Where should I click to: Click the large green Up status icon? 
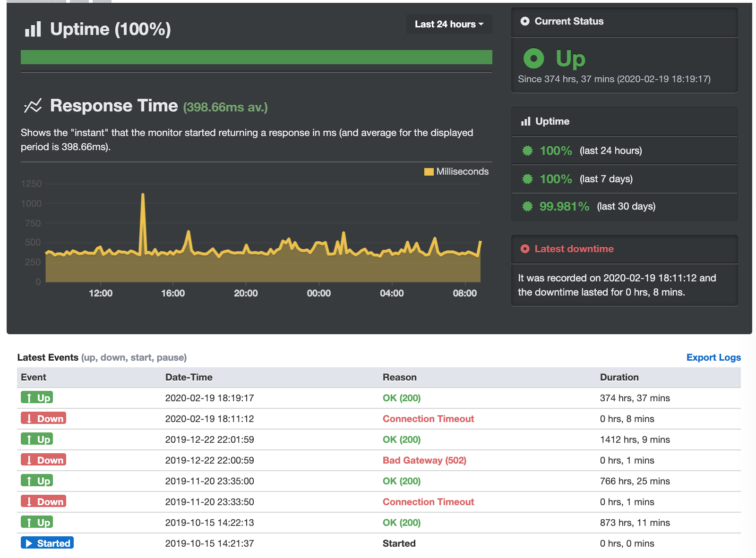tap(533, 59)
